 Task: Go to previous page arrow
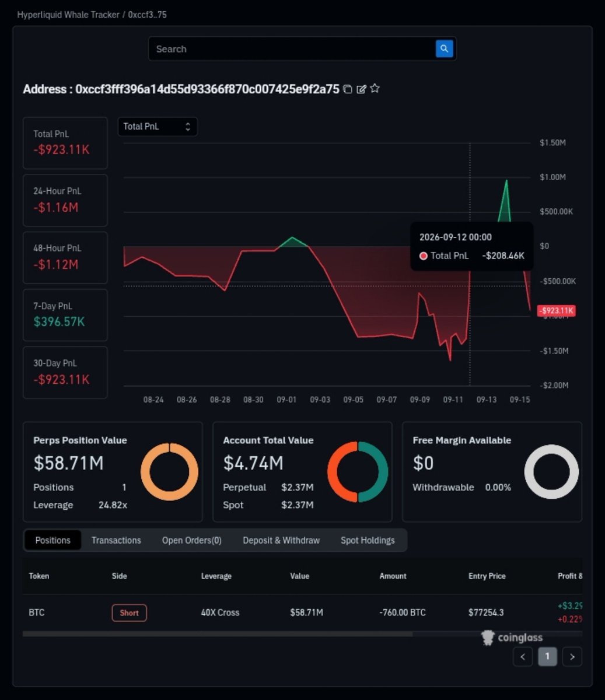click(x=523, y=657)
